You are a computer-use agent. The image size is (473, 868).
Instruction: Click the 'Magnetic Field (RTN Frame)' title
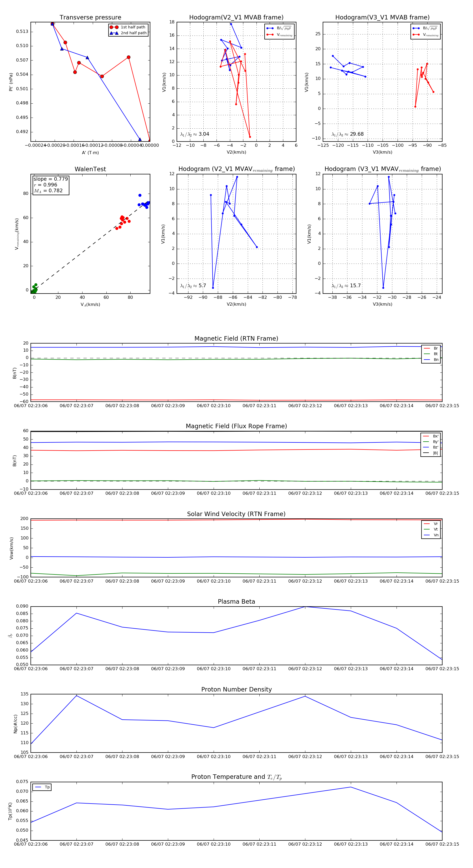pyautogui.click(x=236, y=339)
